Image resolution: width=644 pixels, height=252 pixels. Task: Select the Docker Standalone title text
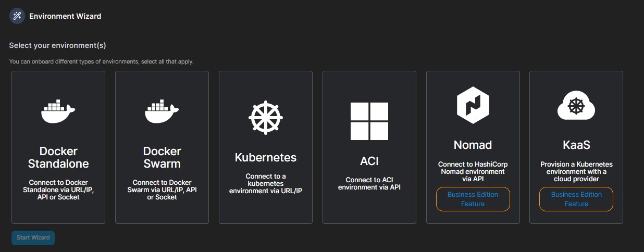58,157
